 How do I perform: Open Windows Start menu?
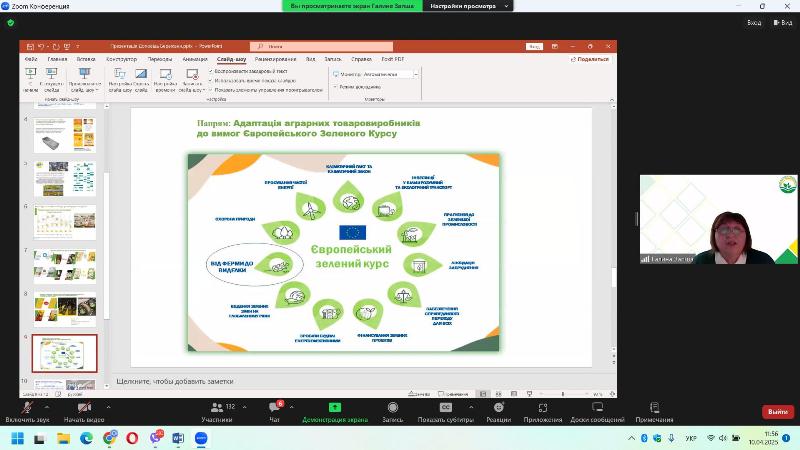(x=17, y=438)
